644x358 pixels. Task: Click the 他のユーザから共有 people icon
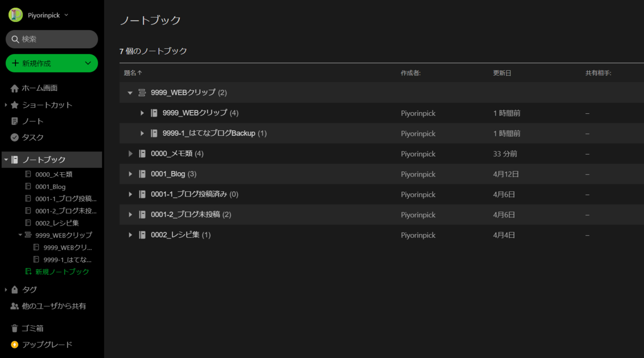pyautogui.click(x=14, y=306)
